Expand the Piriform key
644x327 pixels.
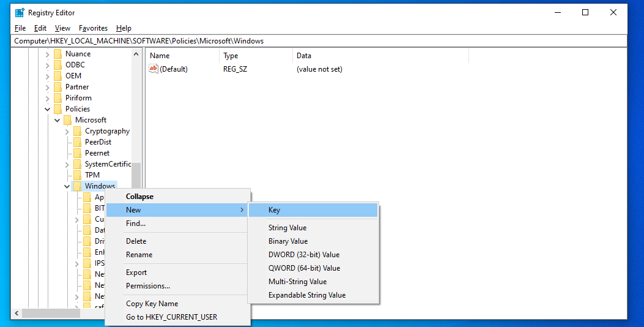coord(47,99)
